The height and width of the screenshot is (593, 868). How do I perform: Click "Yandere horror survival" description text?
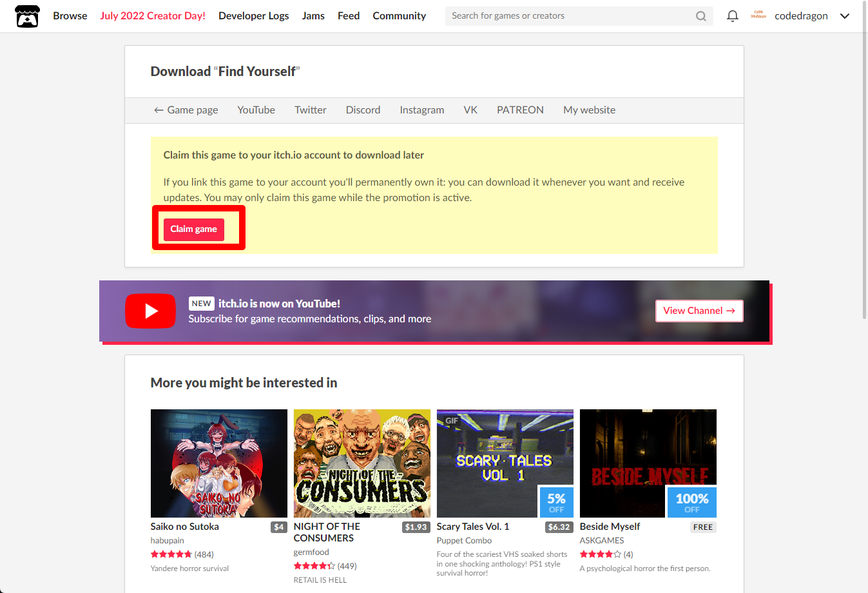pyautogui.click(x=189, y=569)
